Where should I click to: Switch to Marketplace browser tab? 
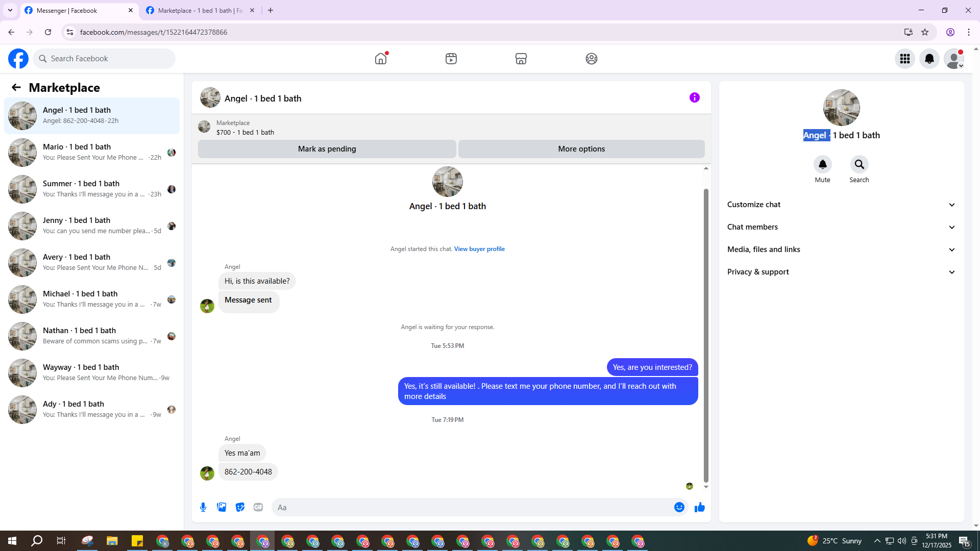199,10
